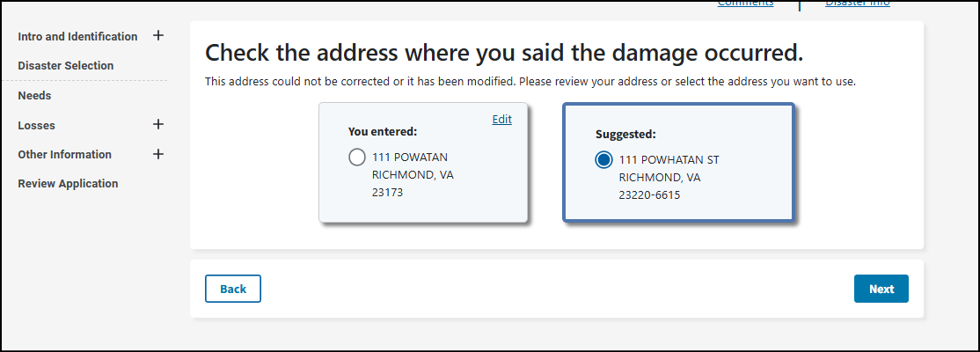
Task: Click the 111 POWHATAN ST address text
Action: point(669,160)
